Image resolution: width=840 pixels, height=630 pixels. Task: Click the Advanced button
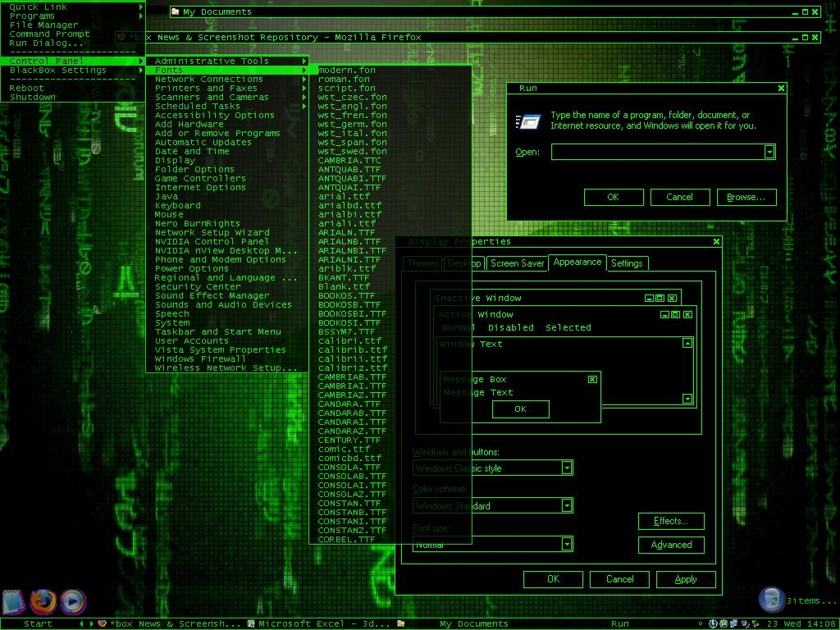pyautogui.click(x=671, y=545)
